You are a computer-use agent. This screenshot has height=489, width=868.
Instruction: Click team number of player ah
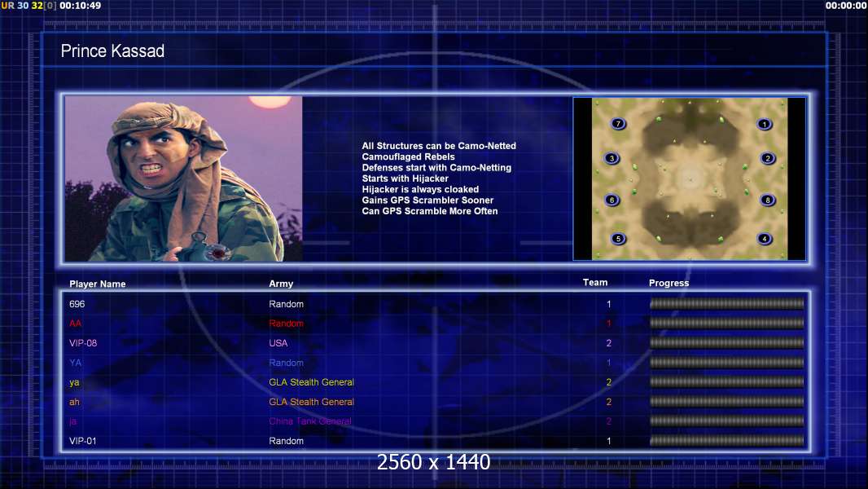[x=609, y=402]
